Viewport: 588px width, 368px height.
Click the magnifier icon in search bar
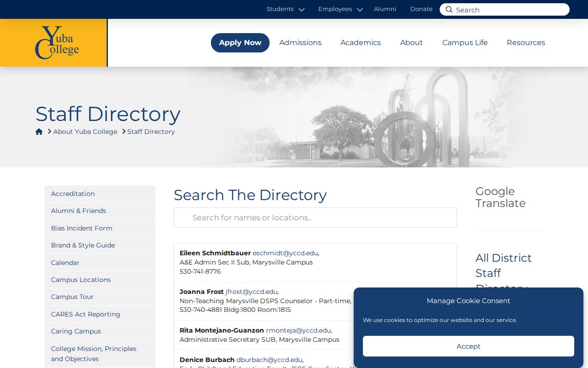(x=449, y=10)
